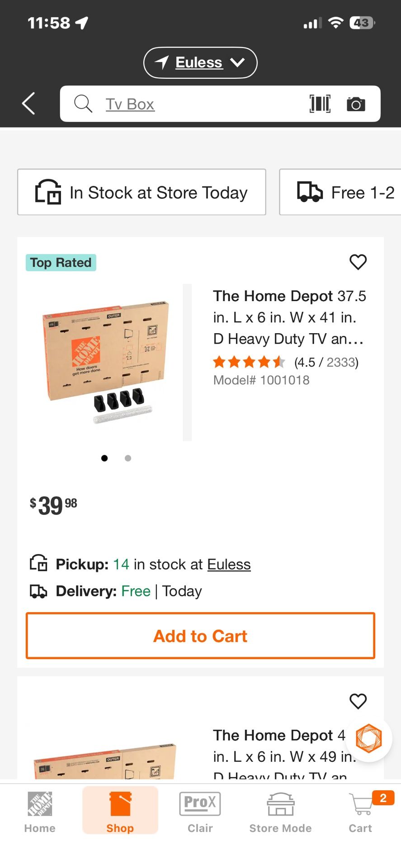This screenshot has width=401, height=868.
Task: Open the barcode scanner icon
Action: click(320, 104)
